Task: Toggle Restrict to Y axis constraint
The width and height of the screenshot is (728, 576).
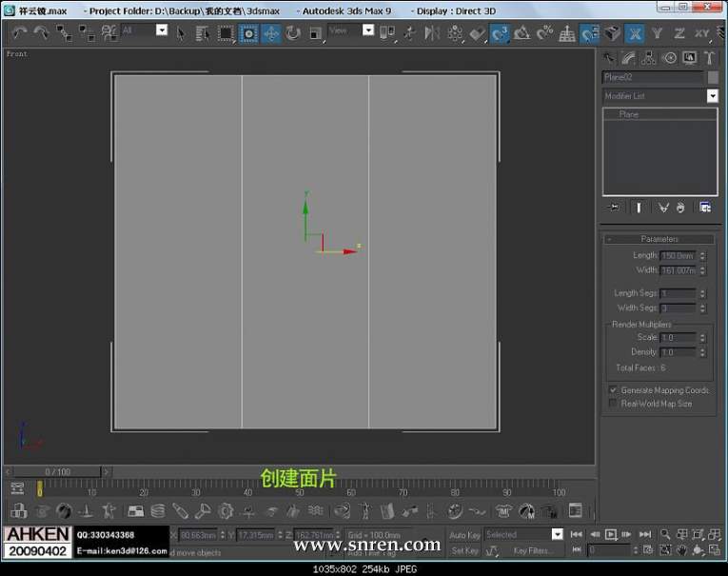Action: coord(657,33)
